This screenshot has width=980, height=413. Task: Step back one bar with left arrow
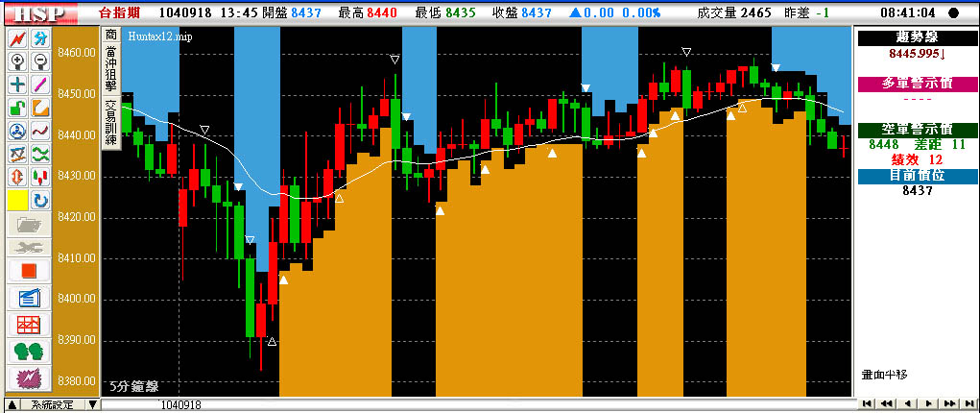click(907, 403)
